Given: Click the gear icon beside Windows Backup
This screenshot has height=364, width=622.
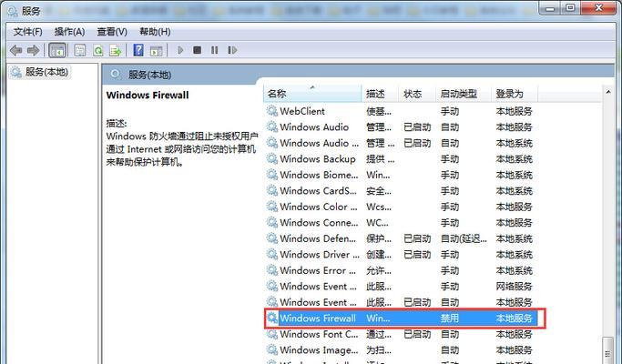Looking at the screenshot, I should pos(272,158).
